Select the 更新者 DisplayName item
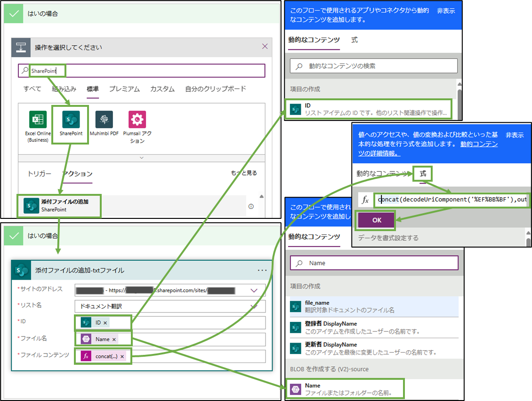The width and height of the screenshot is (532, 401). tap(374, 348)
